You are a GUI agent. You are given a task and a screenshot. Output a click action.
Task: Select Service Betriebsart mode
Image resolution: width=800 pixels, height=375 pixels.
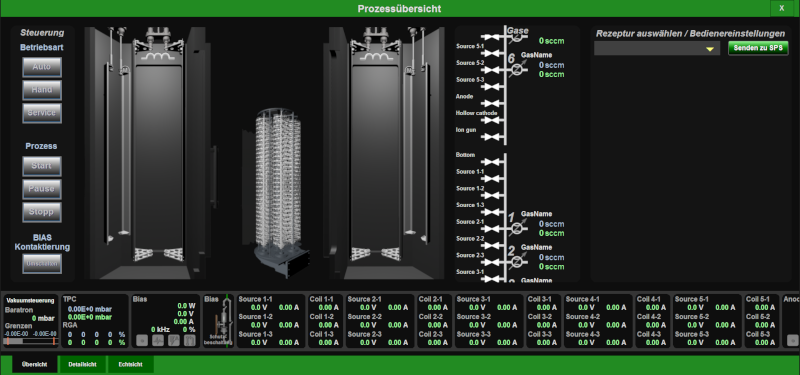(42, 113)
